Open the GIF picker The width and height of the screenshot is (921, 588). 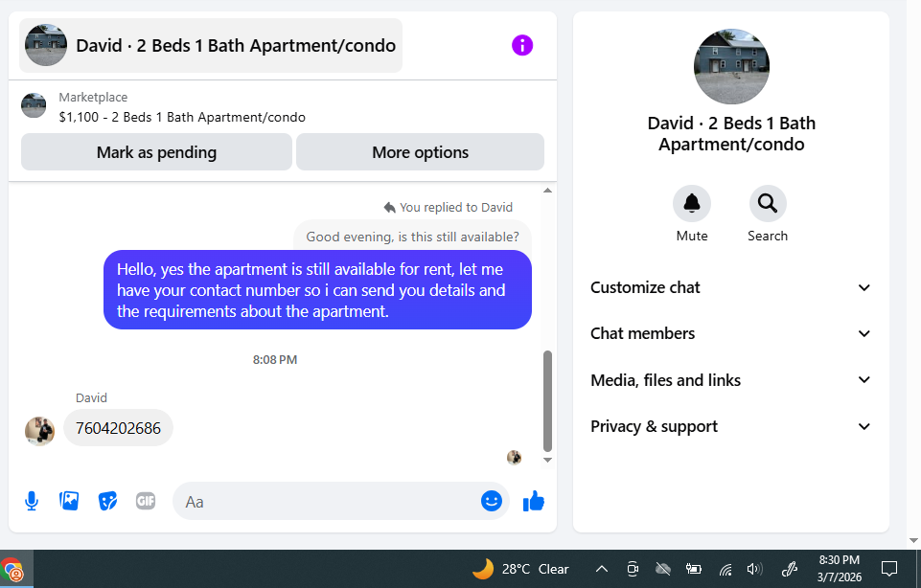146,501
